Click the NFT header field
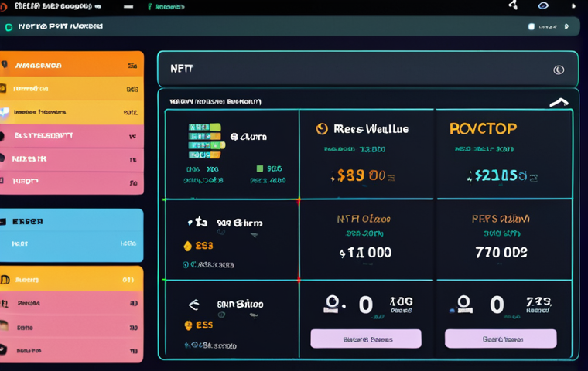 coord(367,70)
